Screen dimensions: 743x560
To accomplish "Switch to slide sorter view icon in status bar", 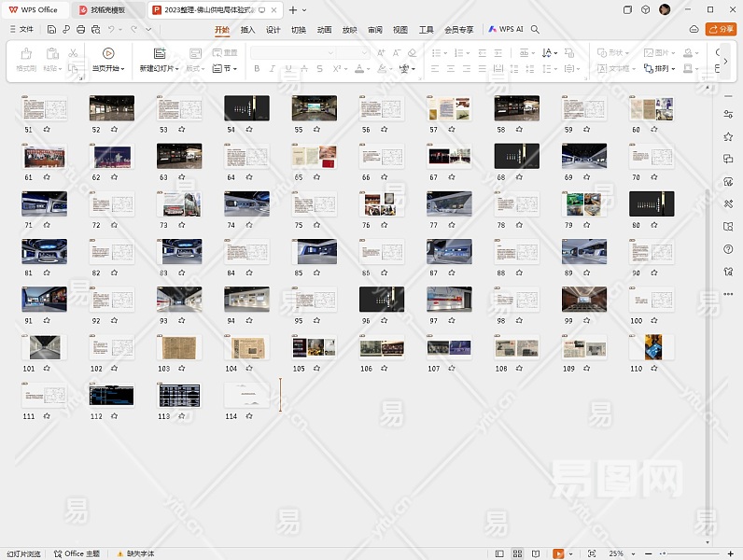I will (518, 553).
